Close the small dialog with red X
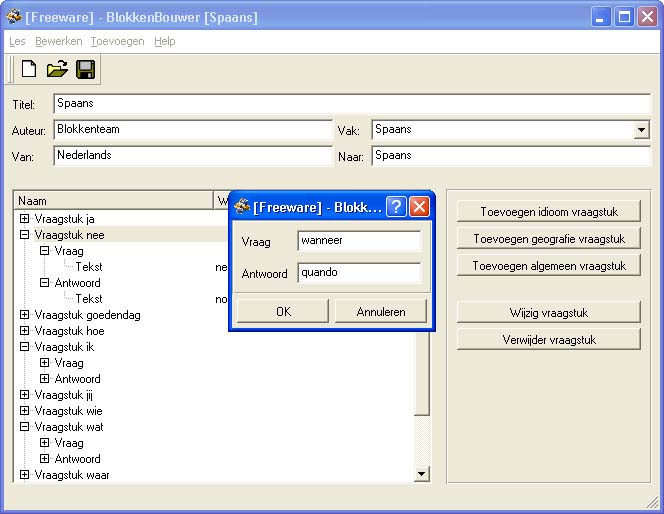This screenshot has width=664, height=514. 420,207
